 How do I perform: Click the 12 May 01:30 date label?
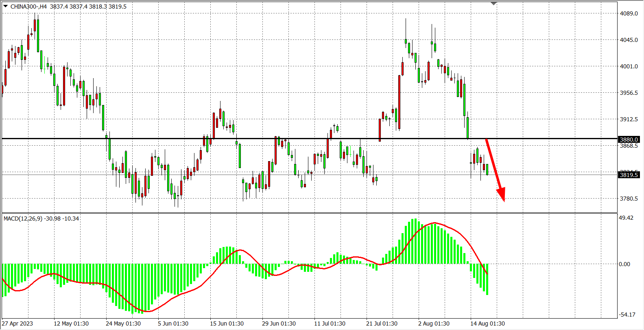pyautogui.click(x=71, y=323)
